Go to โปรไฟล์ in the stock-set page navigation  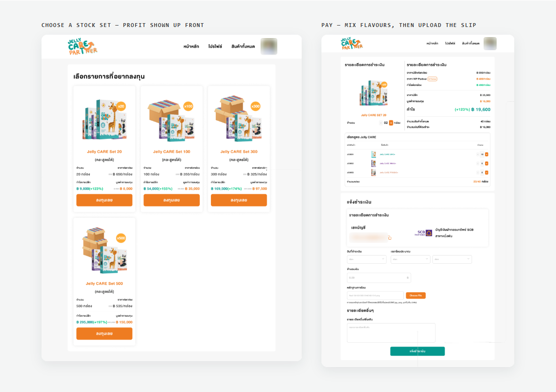(215, 46)
